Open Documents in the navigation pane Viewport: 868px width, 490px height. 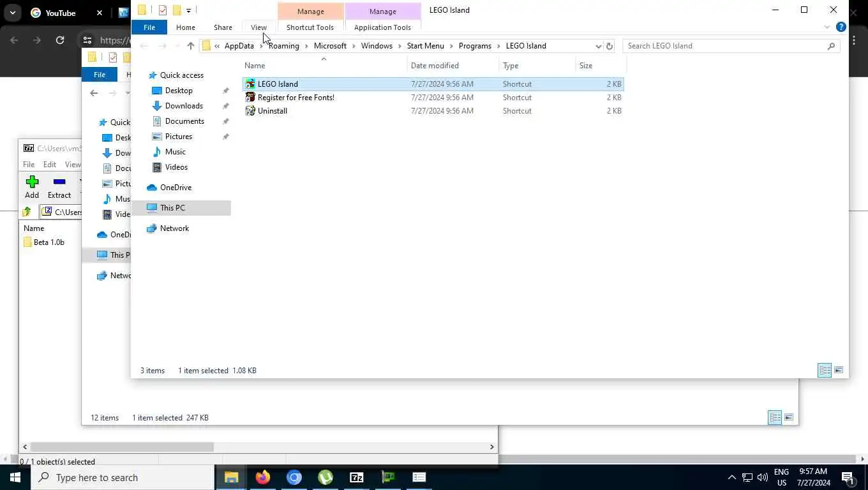184,121
